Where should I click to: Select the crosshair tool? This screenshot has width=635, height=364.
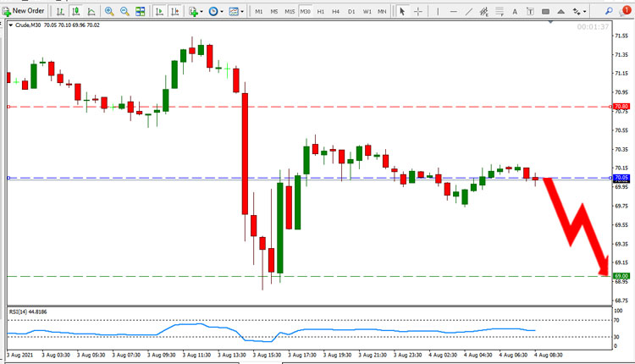pos(418,11)
